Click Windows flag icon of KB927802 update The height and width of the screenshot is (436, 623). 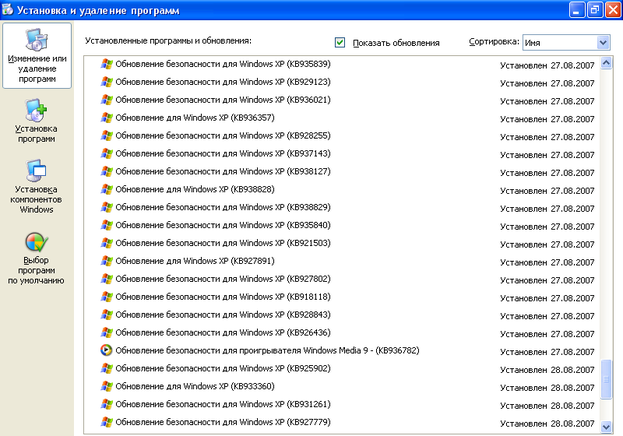pyautogui.click(x=106, y=279)
